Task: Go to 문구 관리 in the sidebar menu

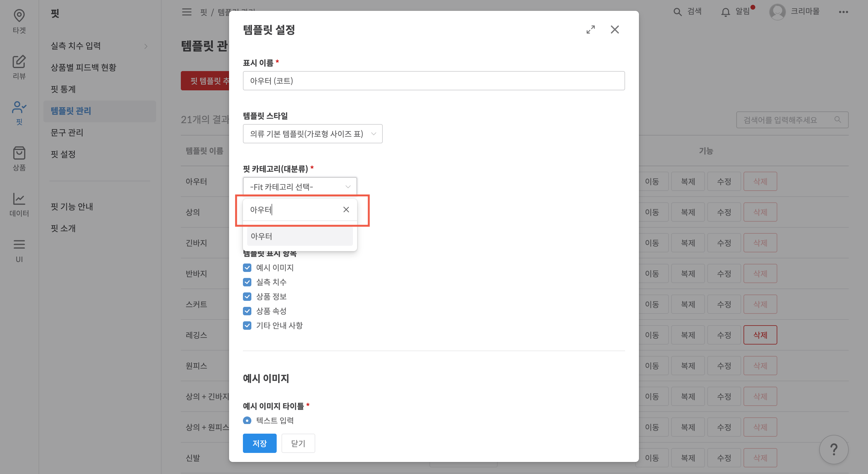Action: (x=66, y=133)
